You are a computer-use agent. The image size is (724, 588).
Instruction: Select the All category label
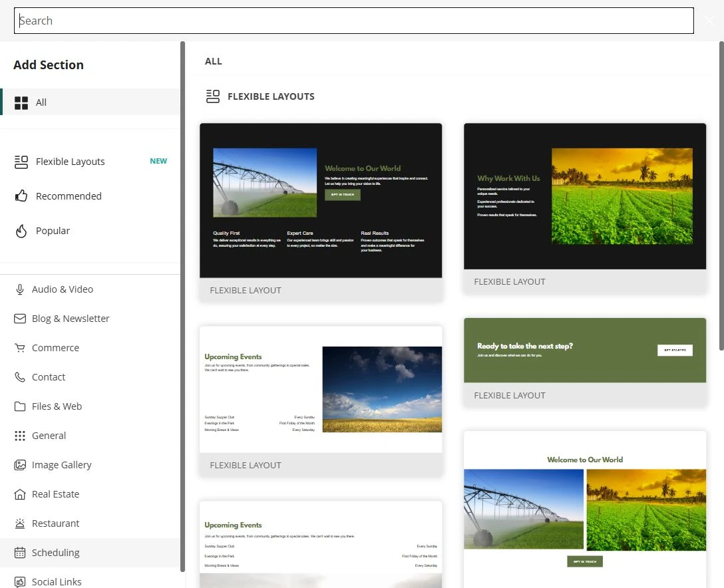click(41, 102)
